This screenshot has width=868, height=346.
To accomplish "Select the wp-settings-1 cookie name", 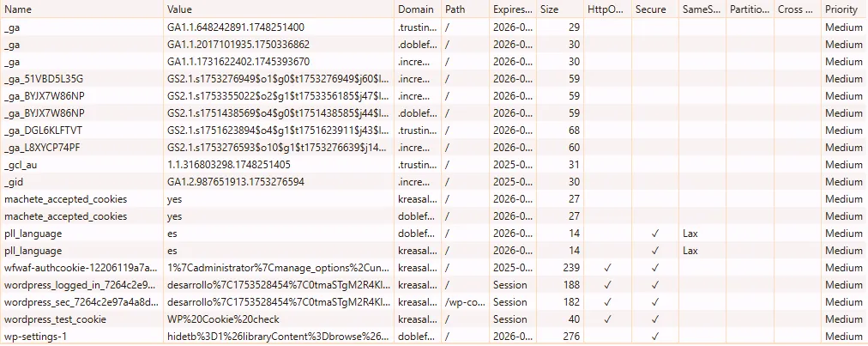I will pos(35,337).
